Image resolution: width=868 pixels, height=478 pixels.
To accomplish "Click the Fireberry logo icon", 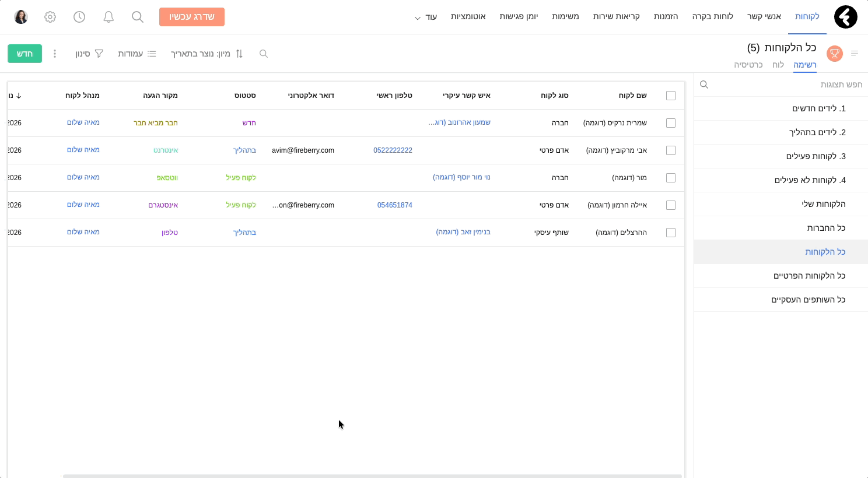I will tap(845, 17).
